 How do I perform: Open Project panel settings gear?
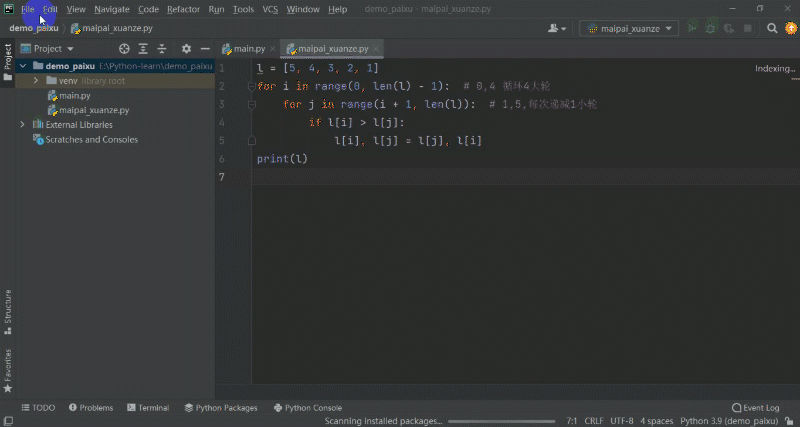(186, 48)
